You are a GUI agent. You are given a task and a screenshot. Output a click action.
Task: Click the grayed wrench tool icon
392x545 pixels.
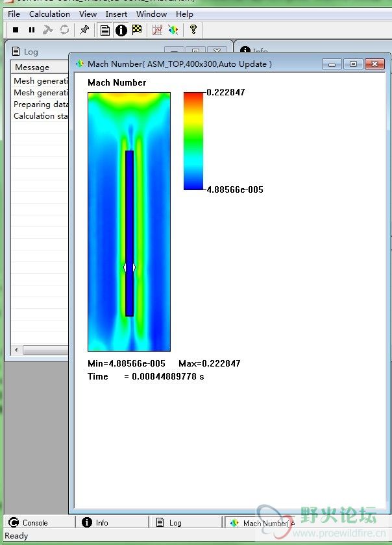(x=47, y=30)
